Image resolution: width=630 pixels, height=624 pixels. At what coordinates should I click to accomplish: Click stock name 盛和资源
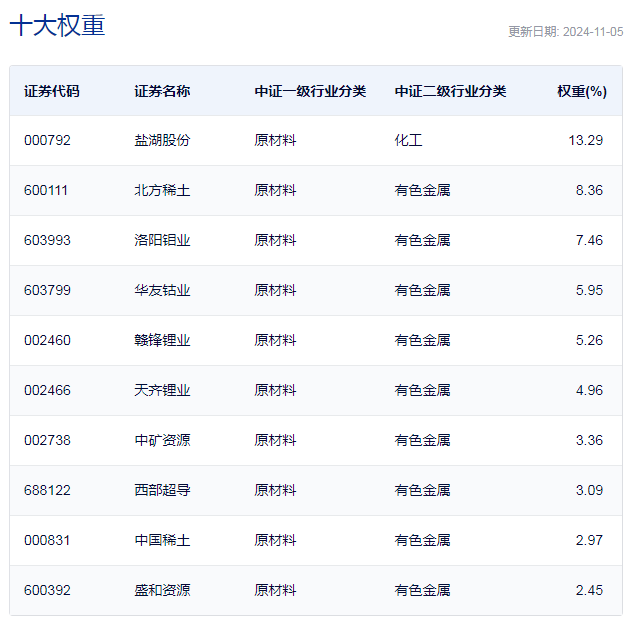162,590
